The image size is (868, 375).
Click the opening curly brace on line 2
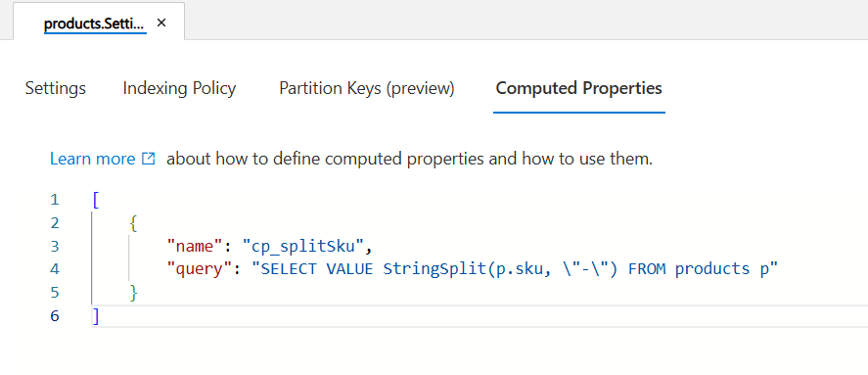[133, 222]
